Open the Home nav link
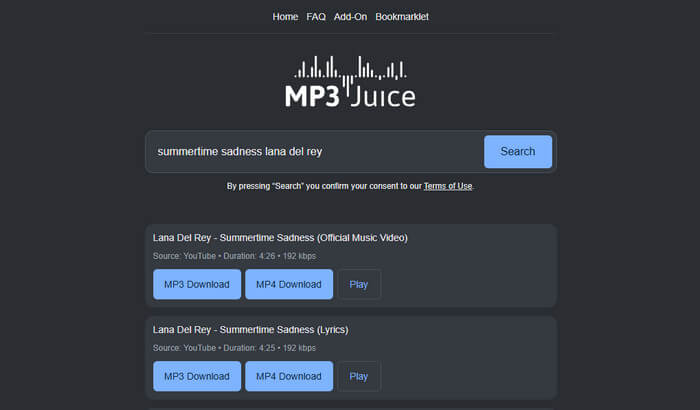 click(x=285, y=17)
